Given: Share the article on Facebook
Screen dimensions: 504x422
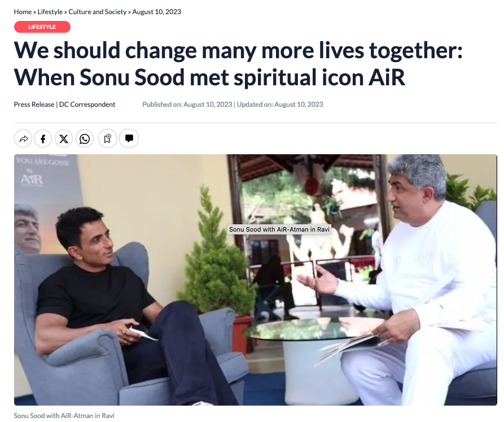Looking at the screenshot, I should pyautogui.click(x=43, y=138).
